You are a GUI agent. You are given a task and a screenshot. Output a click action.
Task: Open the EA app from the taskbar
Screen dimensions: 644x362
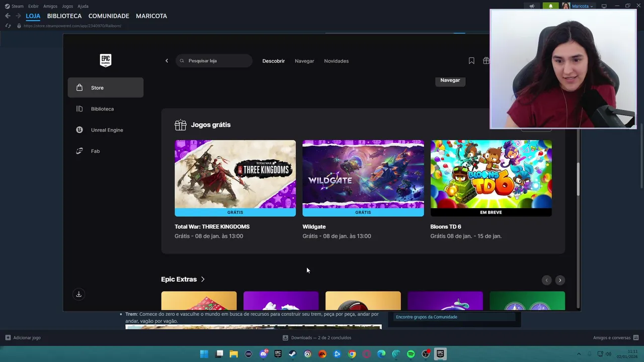point(322,354)
